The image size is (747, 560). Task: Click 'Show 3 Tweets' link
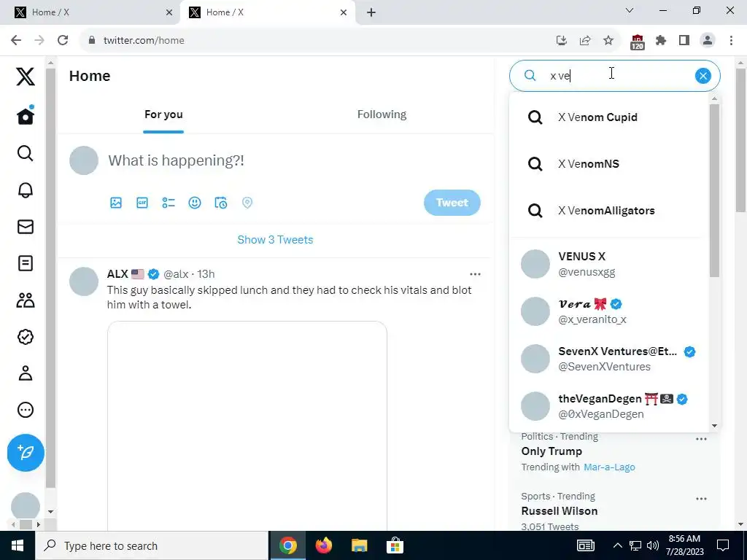click(275, 239)
